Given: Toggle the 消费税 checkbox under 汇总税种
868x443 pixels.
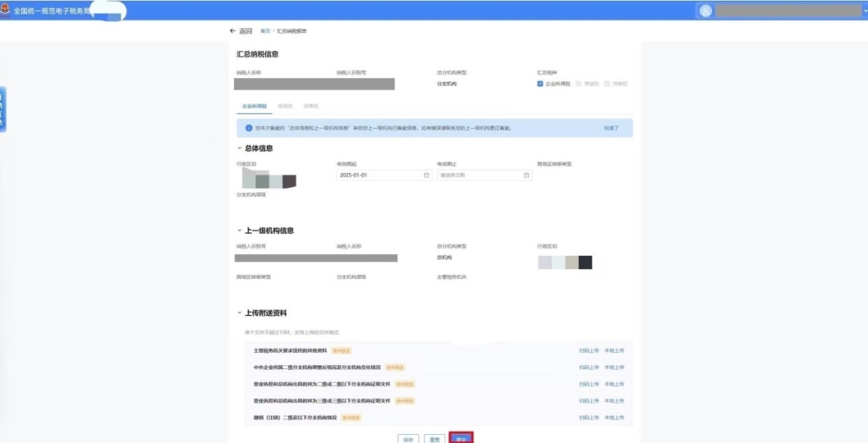Looking at the screenshot, I should click(608, 84).
